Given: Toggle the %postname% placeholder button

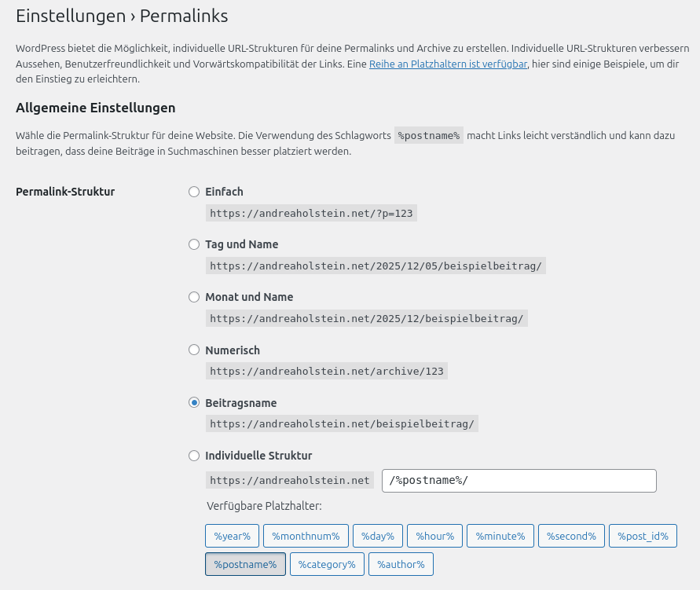Looking at the screenshot, I should 245,564.
